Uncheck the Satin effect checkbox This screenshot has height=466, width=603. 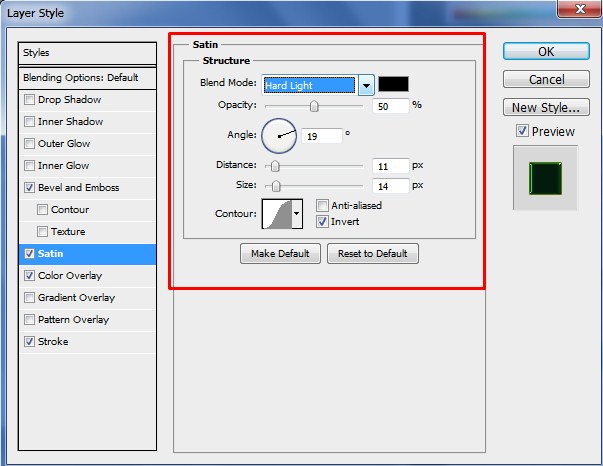(29, 253)
